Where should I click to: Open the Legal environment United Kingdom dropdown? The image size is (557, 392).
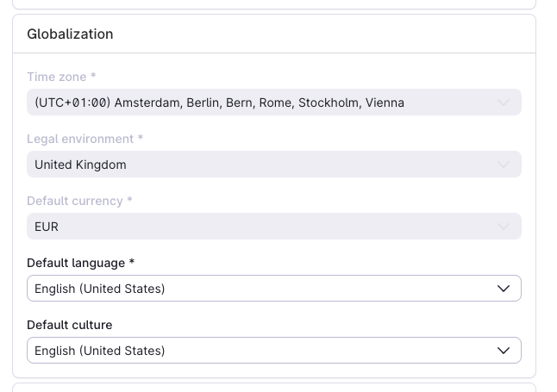tap(259, 165)
